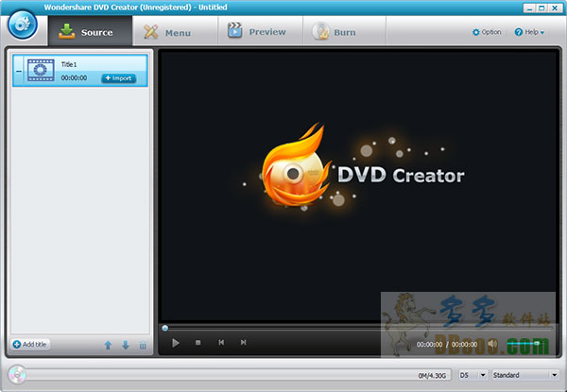567x392 pixels.
Task: Click the Title1 name text
Action: [x=69, y=64]
